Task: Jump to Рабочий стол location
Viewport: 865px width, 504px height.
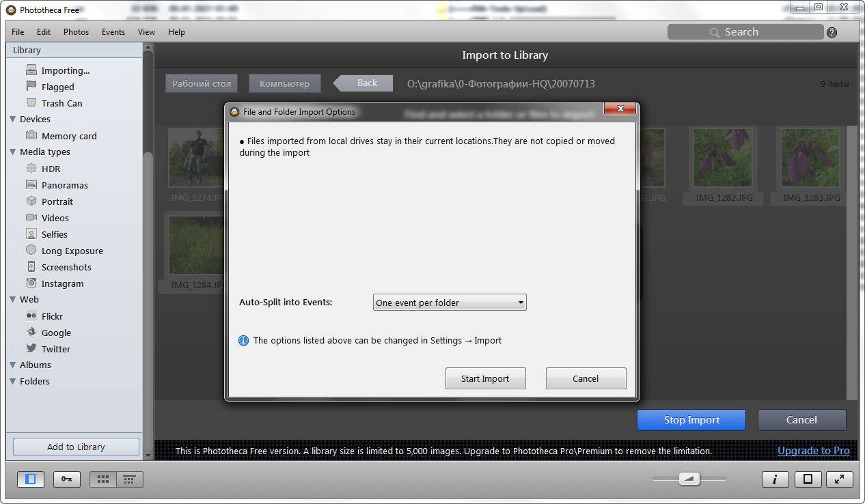Action: tap(202, 83)
